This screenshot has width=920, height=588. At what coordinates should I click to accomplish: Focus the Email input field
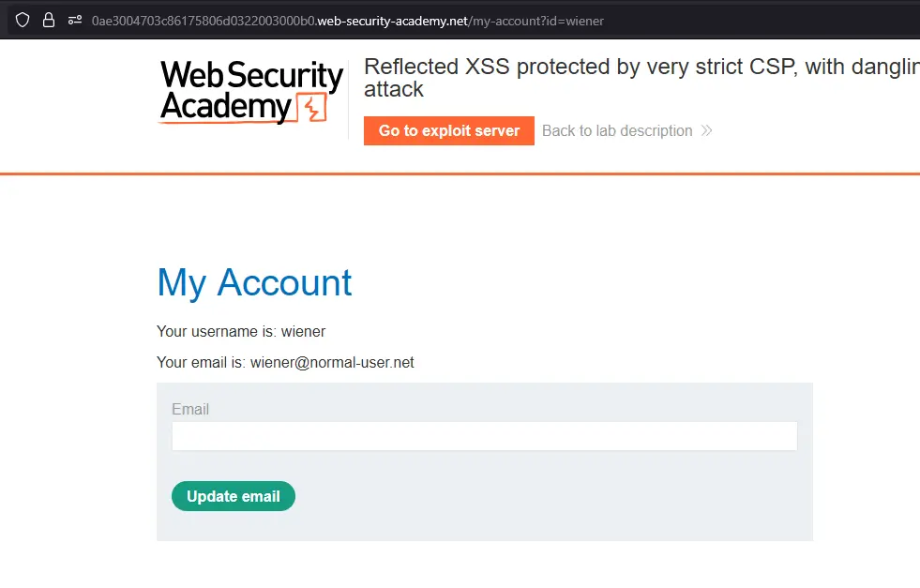pos(484,436)
